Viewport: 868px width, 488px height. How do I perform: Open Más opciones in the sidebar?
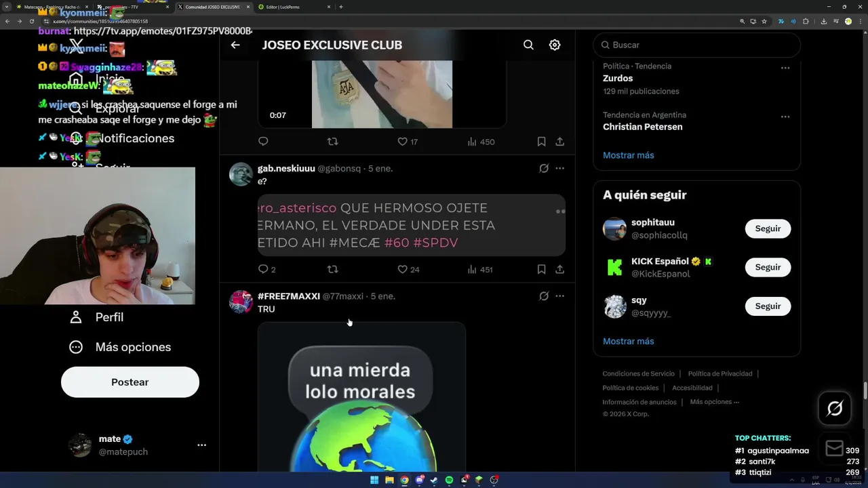tap(120, 347)
